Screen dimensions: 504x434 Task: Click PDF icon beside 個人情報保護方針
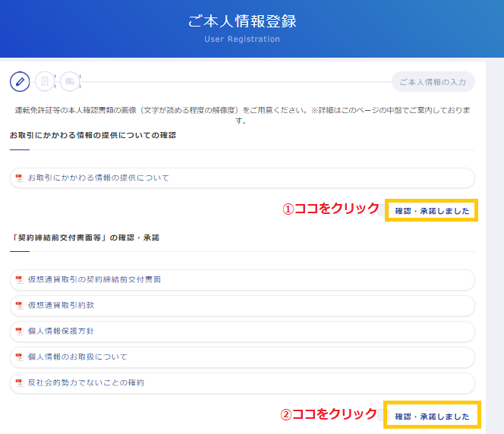click(x=19, y=332)
